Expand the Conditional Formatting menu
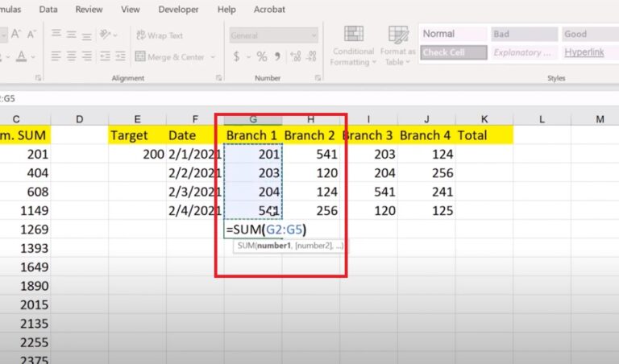The image size is (619, 364). pos(353,47)
